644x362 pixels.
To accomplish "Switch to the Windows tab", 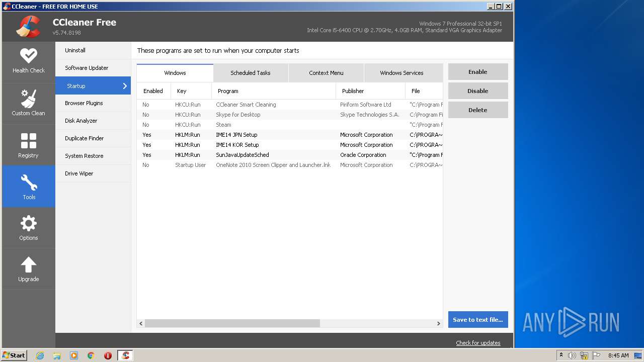I will click(175, 73).
